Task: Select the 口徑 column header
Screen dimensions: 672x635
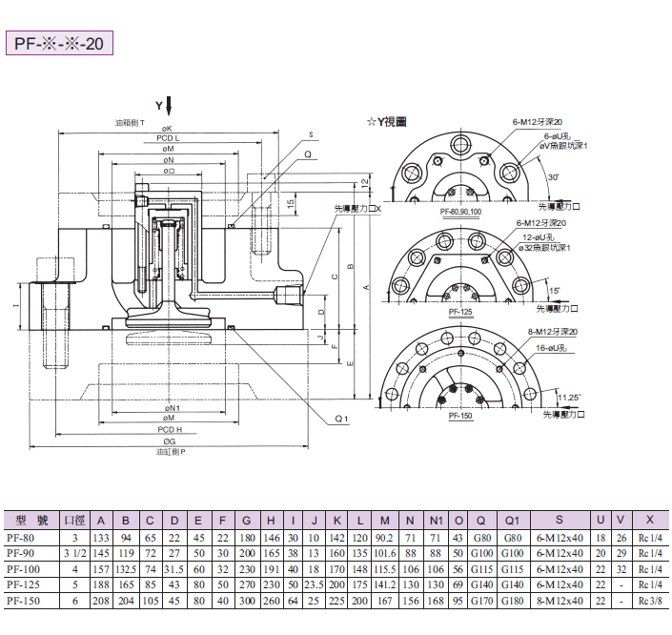Action: pyautogui.click(x=73, y=521)
